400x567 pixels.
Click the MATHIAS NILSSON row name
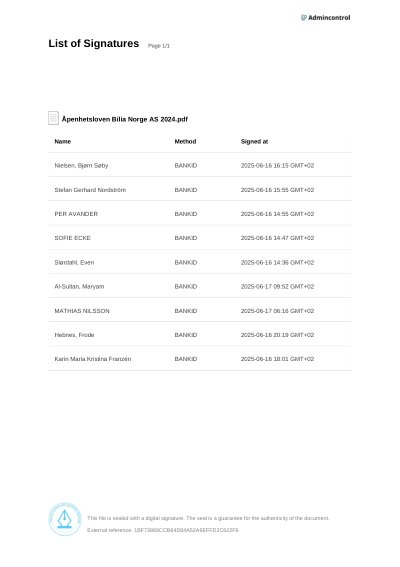pos(82,311)
